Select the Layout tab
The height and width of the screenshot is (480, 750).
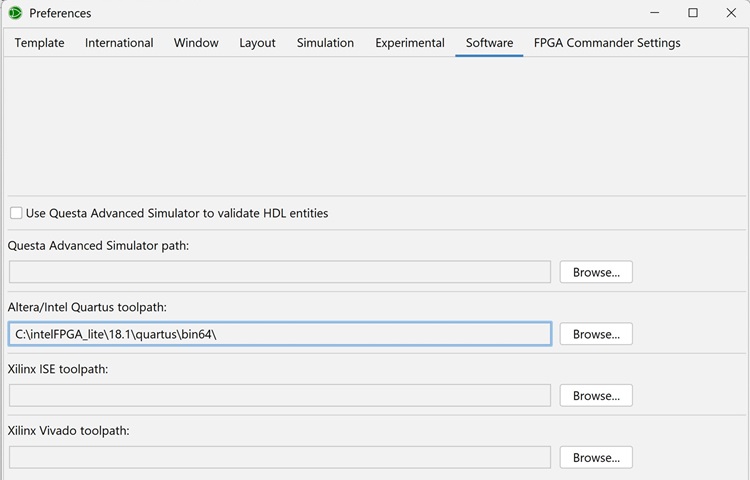pos(257,43)
